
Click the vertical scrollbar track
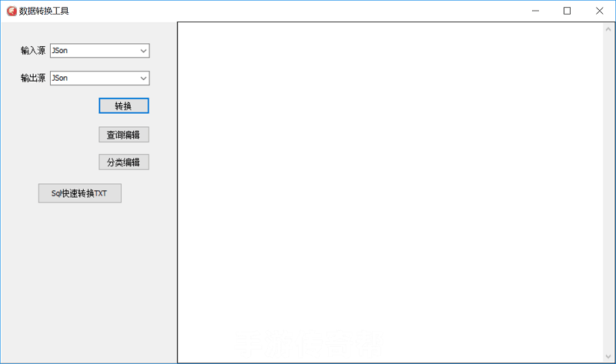point(608,192)
